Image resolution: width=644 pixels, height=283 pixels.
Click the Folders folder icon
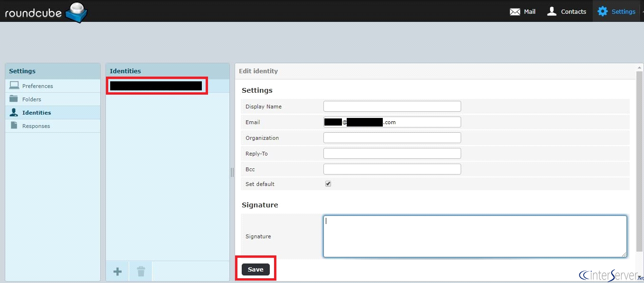point(14,99)
